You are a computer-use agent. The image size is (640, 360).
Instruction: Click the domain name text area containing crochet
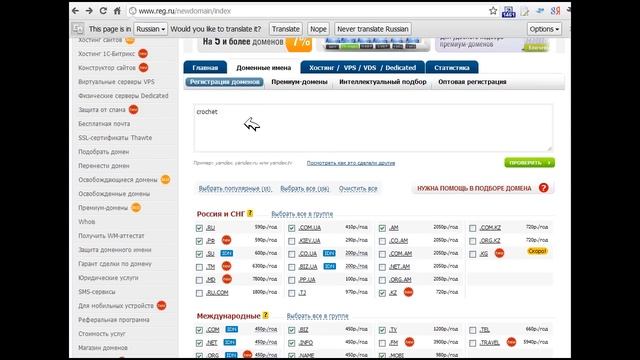(x=373, y=128)
